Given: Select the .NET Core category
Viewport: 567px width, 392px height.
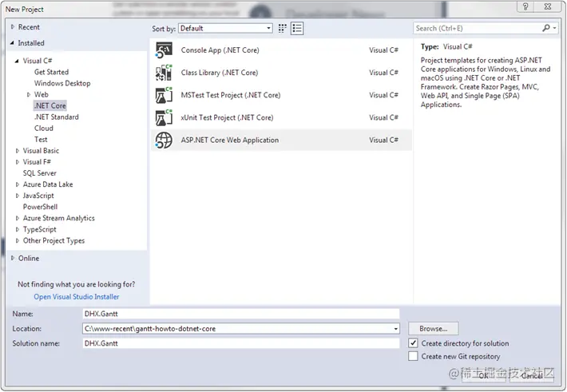Looking at the screenshot, I should point(50,105).
